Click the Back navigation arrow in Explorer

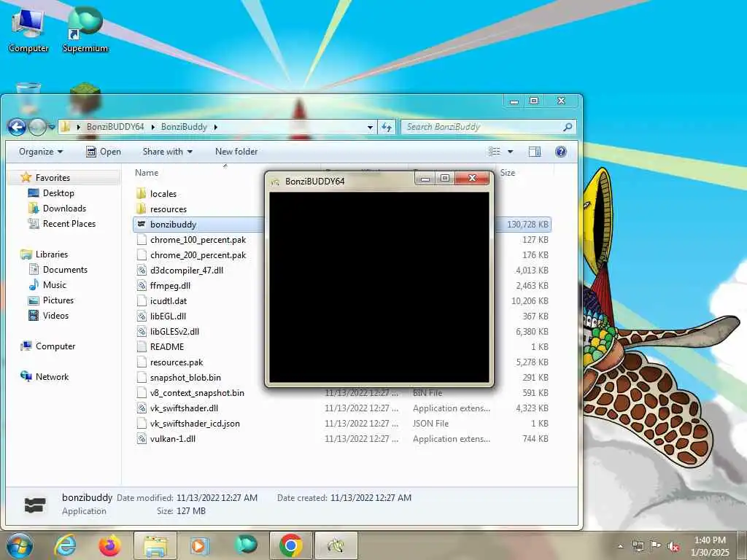tap(17, 127)
